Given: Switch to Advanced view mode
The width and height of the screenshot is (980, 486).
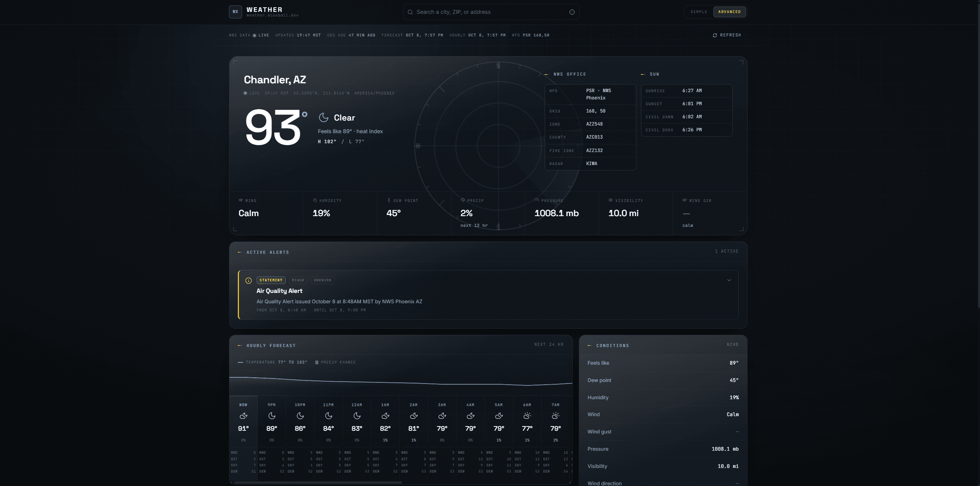Looking at the screenshot, I should click(x=730, y=12).
